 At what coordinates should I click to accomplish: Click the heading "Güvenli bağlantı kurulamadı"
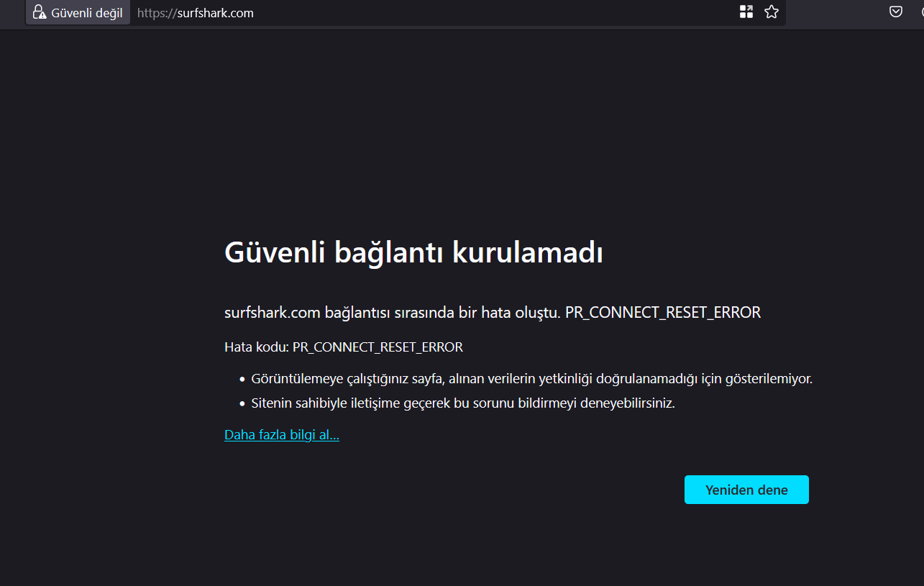413,253
